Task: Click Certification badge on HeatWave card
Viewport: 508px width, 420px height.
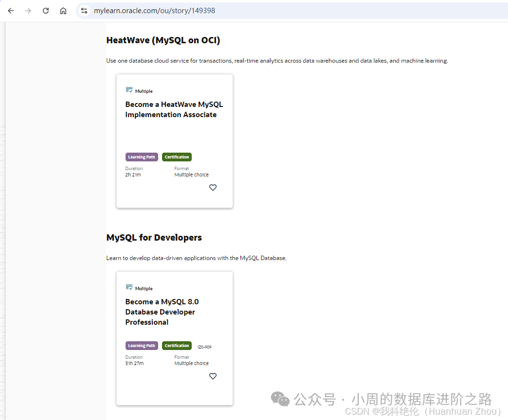Action: click(x=177, y=157)
